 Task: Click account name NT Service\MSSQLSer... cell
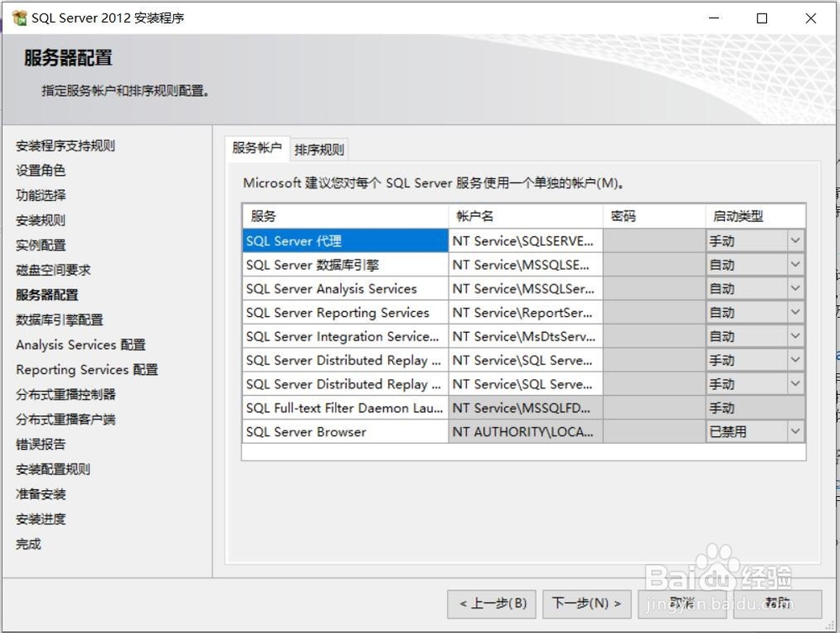(x=526, y=288)
